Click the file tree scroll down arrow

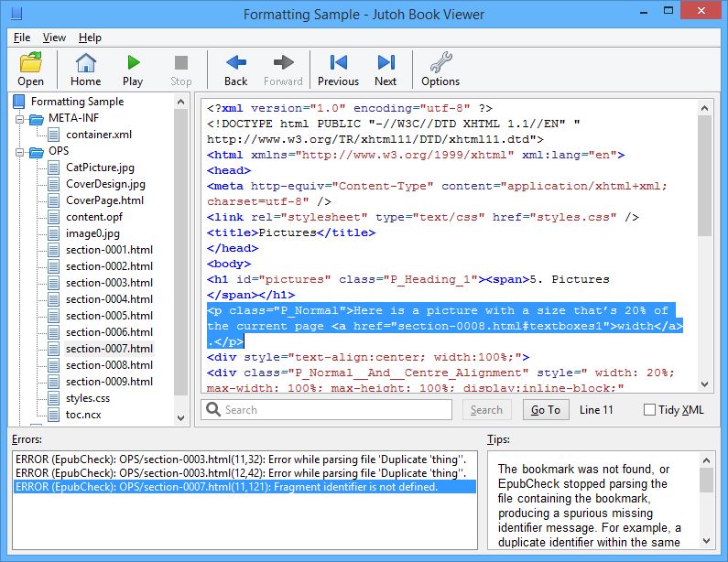click(x=181, y=417)
